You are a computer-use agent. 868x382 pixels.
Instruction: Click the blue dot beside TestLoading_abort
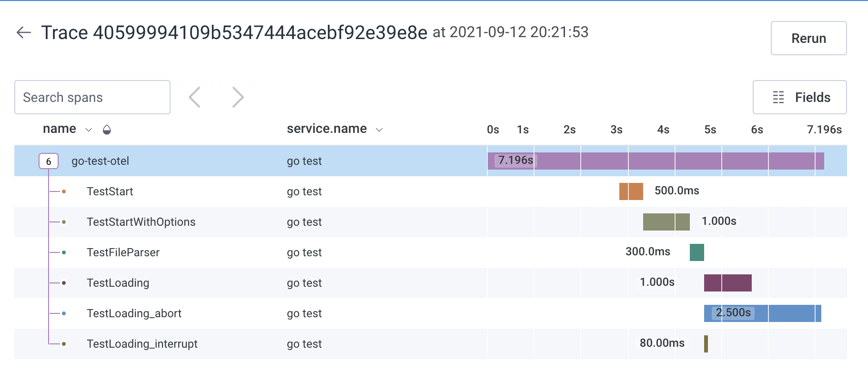point(64,313)
